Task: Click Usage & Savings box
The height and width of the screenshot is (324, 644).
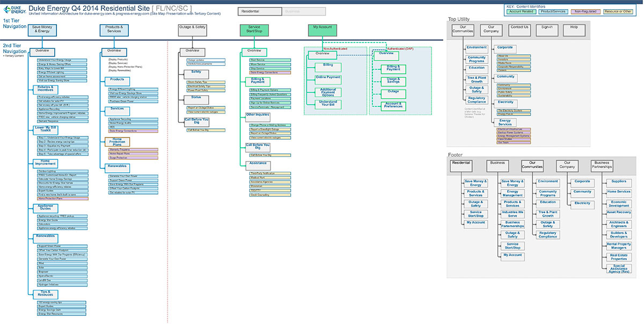Action: click(x=393, y=82)
